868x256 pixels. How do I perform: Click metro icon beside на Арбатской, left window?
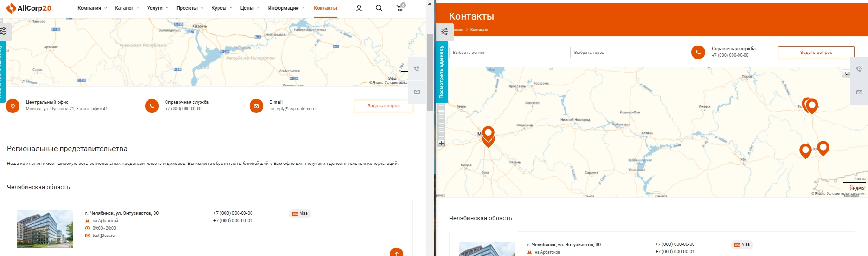point(87,221)
